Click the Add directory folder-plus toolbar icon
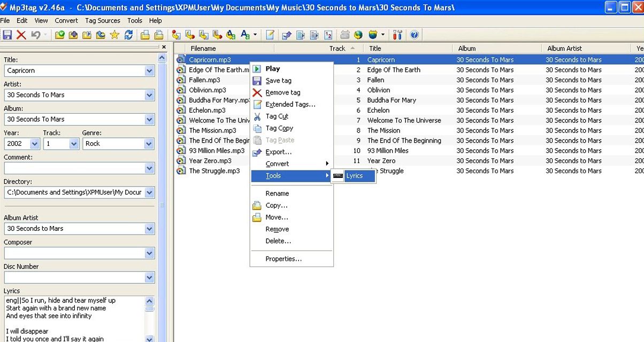The image size is (644, 342). 73,35
